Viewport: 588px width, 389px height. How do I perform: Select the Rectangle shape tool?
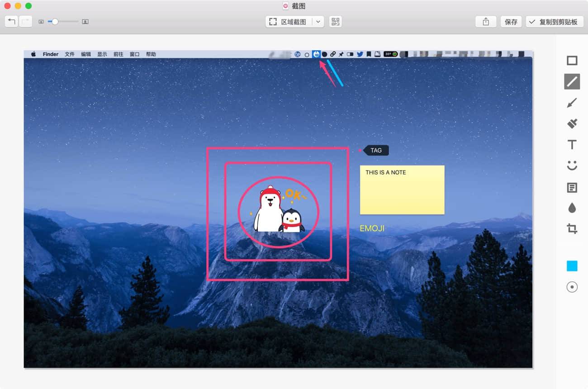572,61
